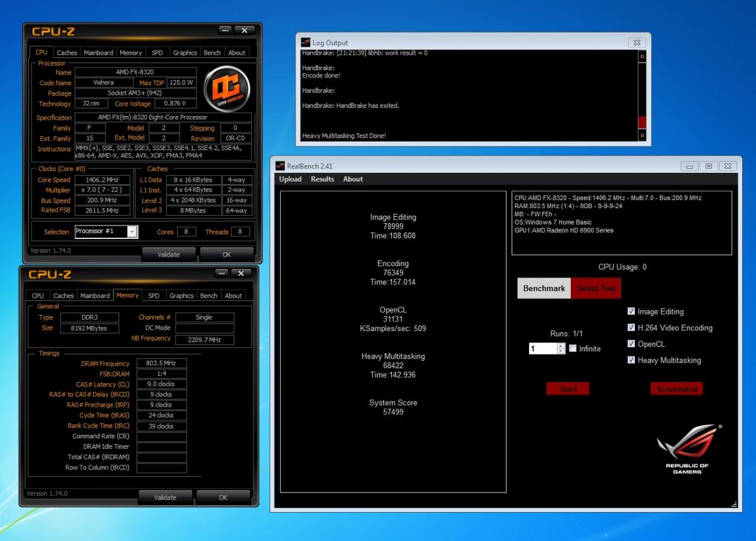Click the Channels # value 'Single'
Image resolution: width=756 pixels, height=541 pixels.
pyautogui.click(x=204, y=317)
